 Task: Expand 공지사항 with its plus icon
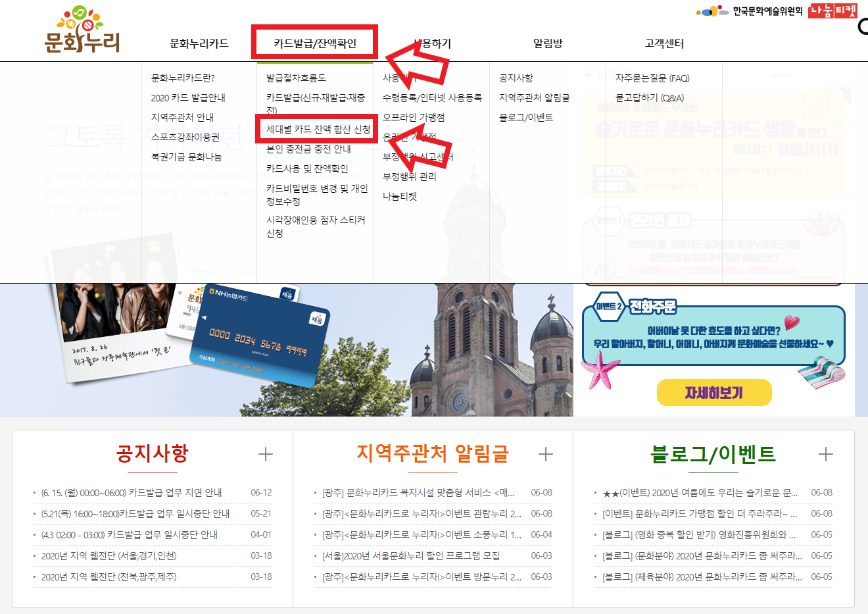[x=266, y=454]
